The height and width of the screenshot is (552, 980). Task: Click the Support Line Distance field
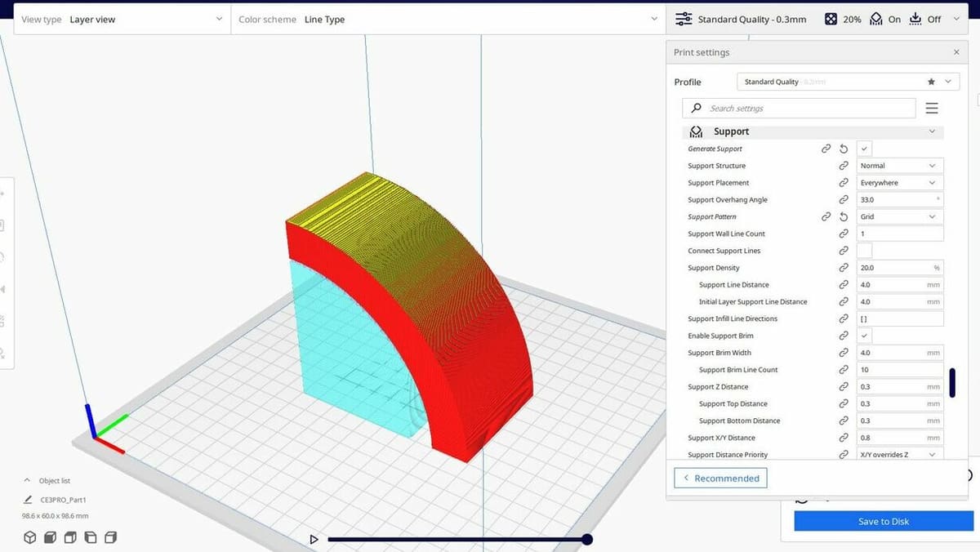click(x=900, y=285)
